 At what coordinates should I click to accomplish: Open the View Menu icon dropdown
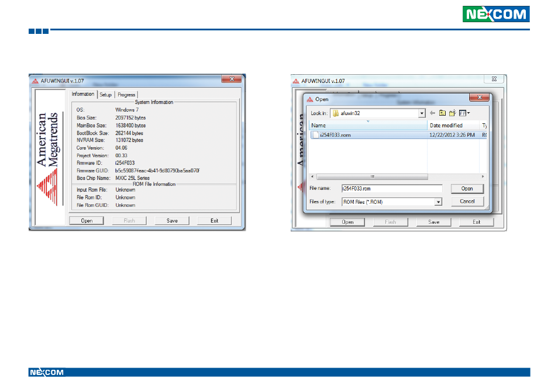464,113
